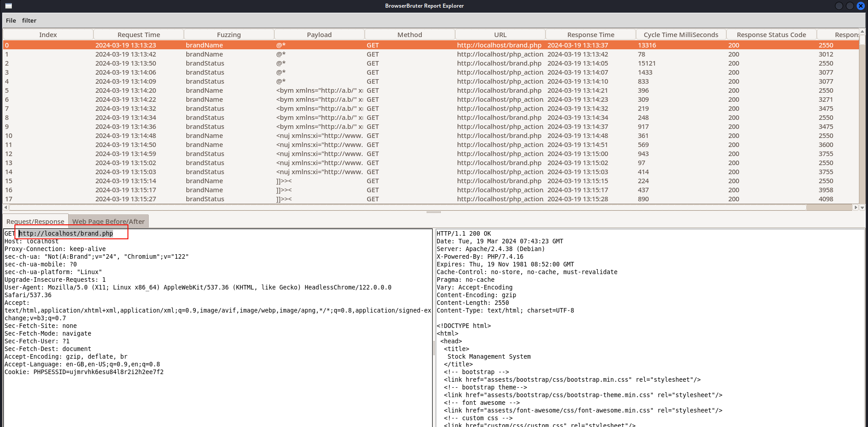
Task: Click the horizontal splitter handle below table
Action: pos(434,212)
